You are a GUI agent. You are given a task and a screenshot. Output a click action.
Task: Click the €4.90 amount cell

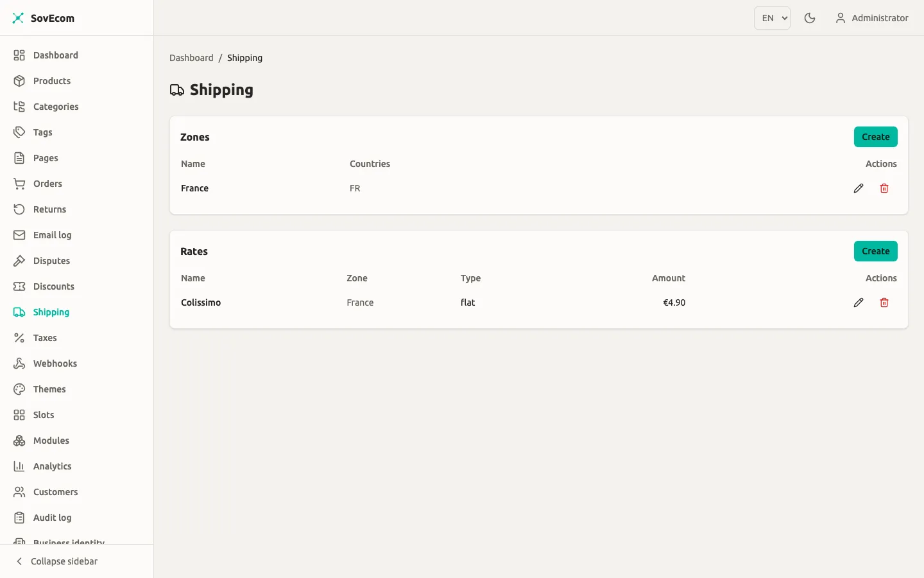(x=674, y=302)
